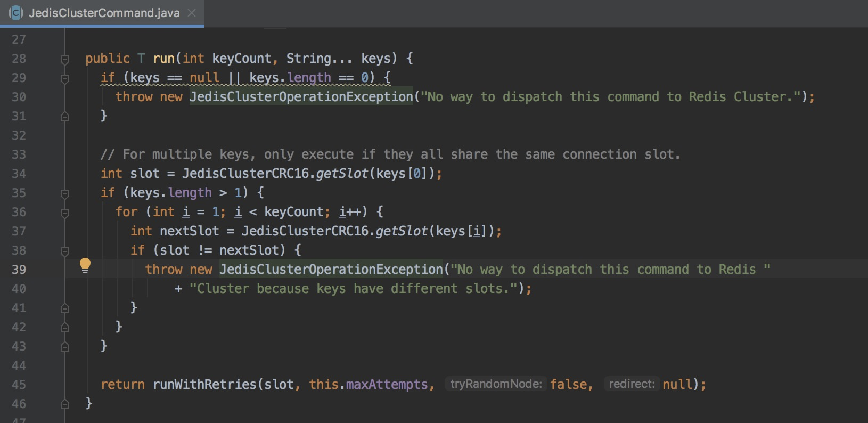The image size is (868, 423).
Task: Click the redirect parameter hint
Action: [x=632, y=384]
